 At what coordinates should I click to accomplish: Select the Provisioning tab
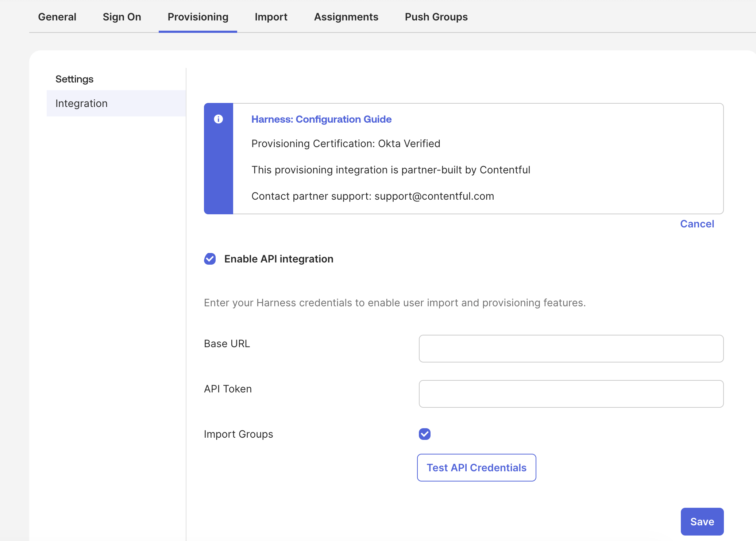[198, 17]
